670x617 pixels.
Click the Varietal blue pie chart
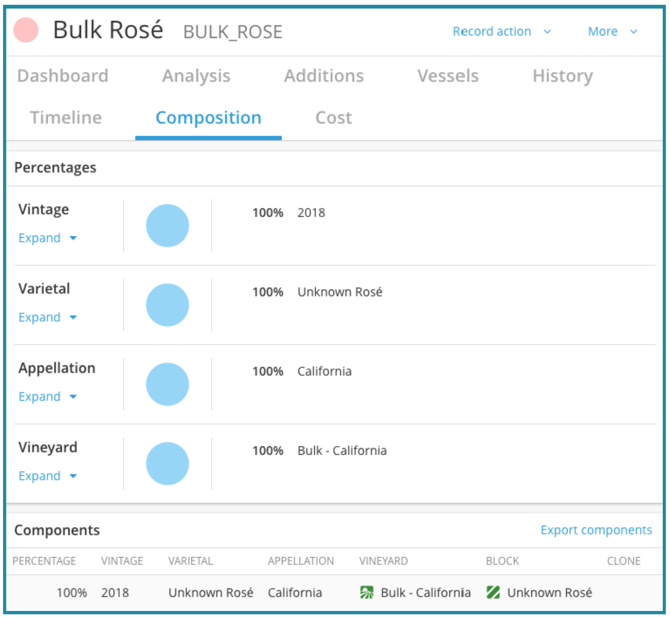(x=168, y=305)
